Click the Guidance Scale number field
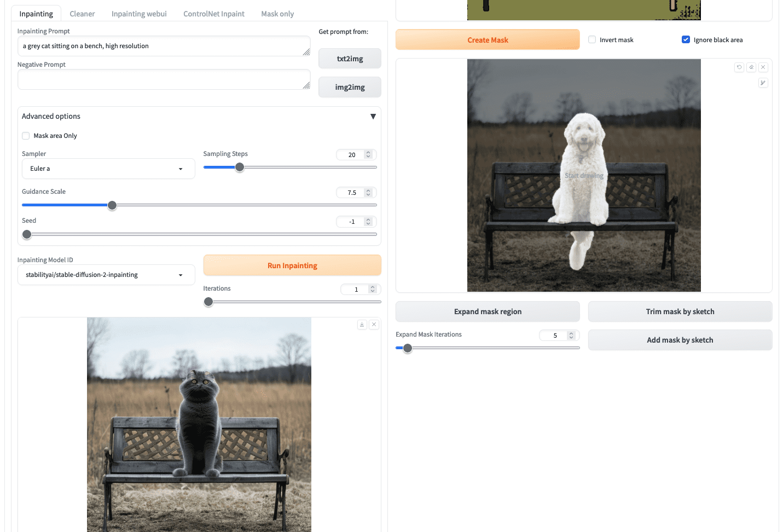The height and width of the screenshot is (532, 783). [x=356, y=193]
